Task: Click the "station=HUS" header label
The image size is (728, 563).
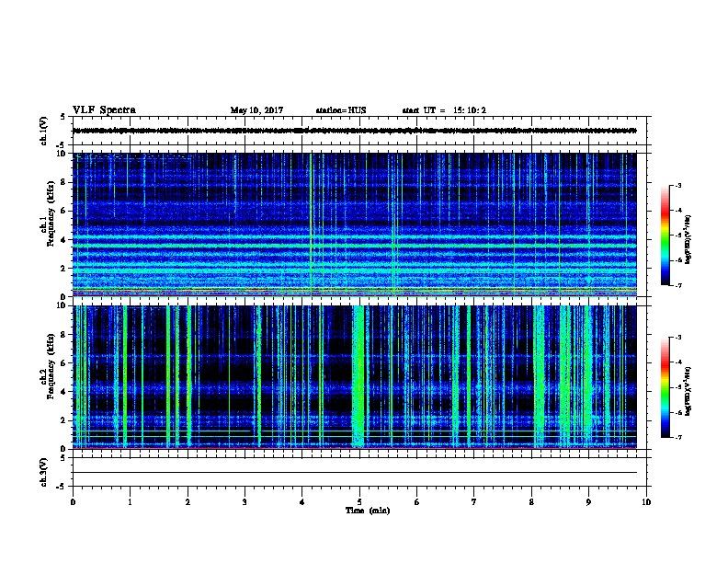Action: 341,110
